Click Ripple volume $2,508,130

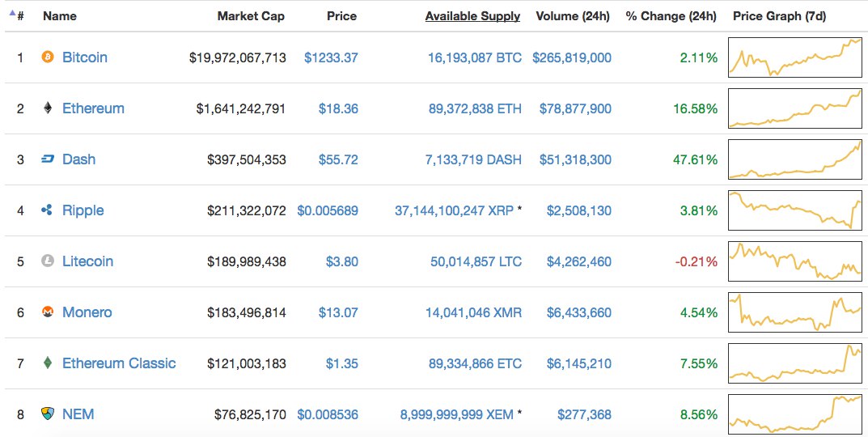(579, 210)
